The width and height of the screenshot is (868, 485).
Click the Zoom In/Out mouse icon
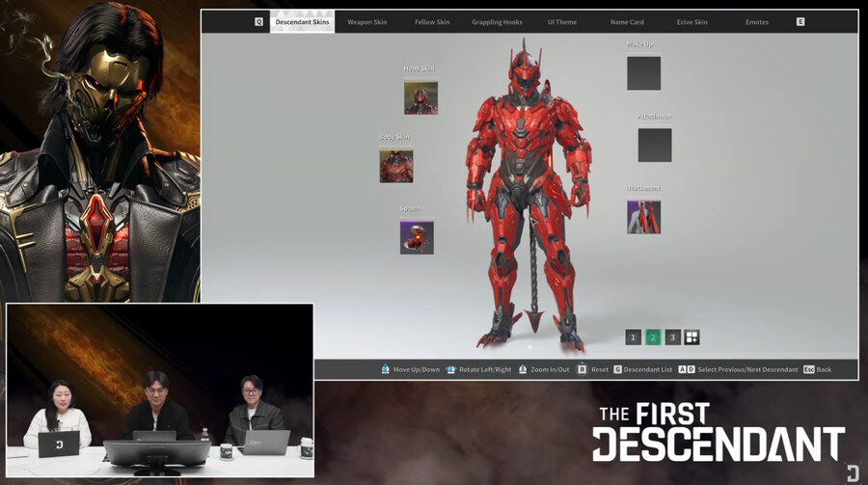pyautogui.click(x=523, y=369)
